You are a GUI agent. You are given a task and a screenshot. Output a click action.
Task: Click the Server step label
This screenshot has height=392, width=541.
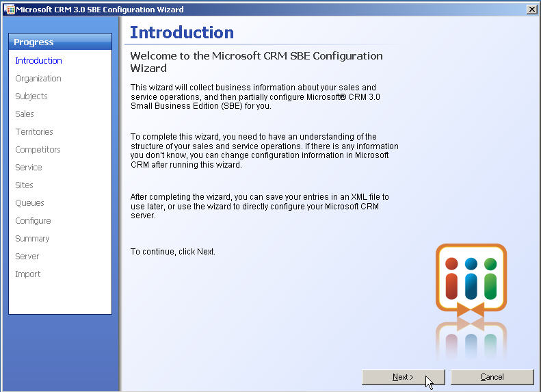(27, 257)
